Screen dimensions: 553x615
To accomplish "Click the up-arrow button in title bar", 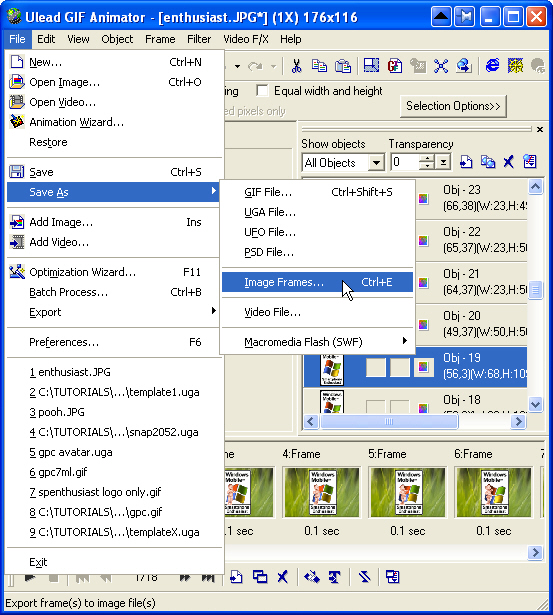I will pyautogui.click(x=441, y=17).
